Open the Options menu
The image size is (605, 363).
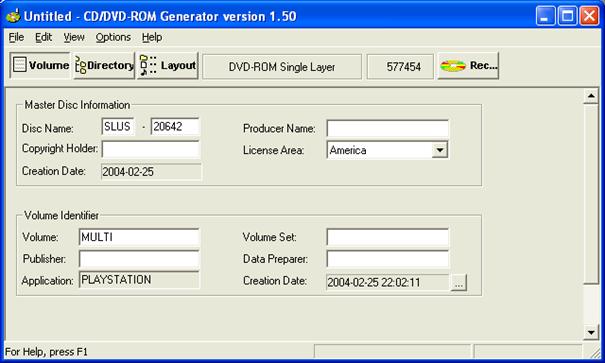coord(113,37)
